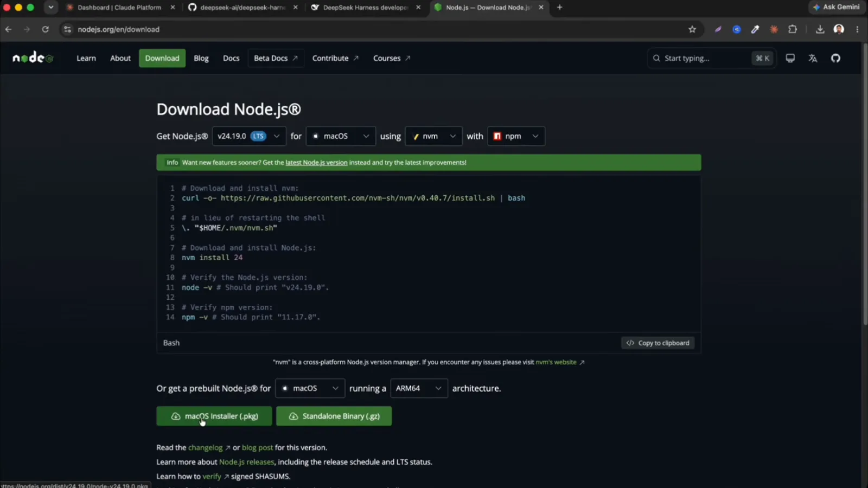Click the eyedropper extension icon

pyautogui.click(x=755, y=29)
